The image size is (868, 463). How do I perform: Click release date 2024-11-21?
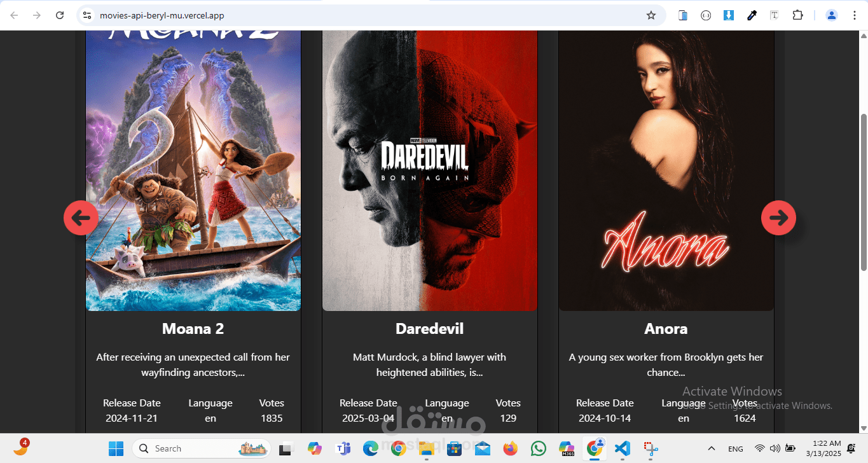132,418
